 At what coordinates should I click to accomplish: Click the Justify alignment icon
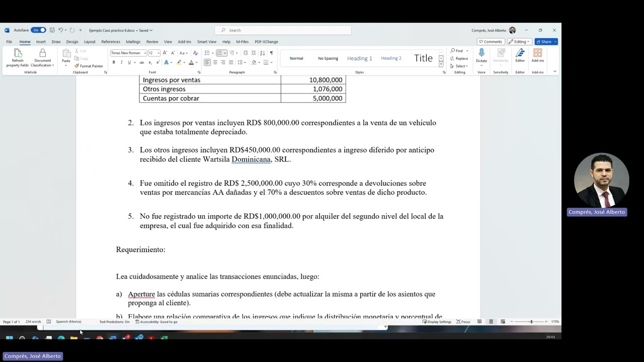230,62
